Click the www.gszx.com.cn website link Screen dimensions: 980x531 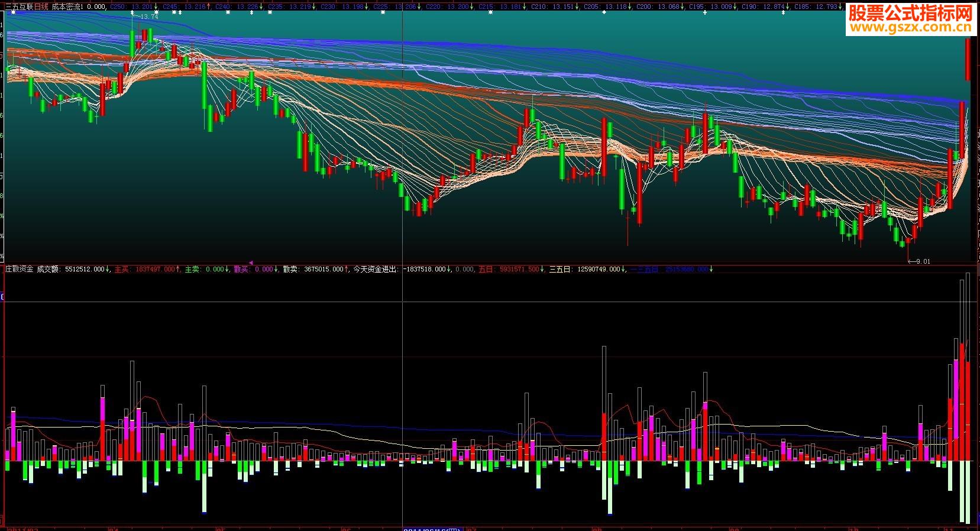pos(911,27)
